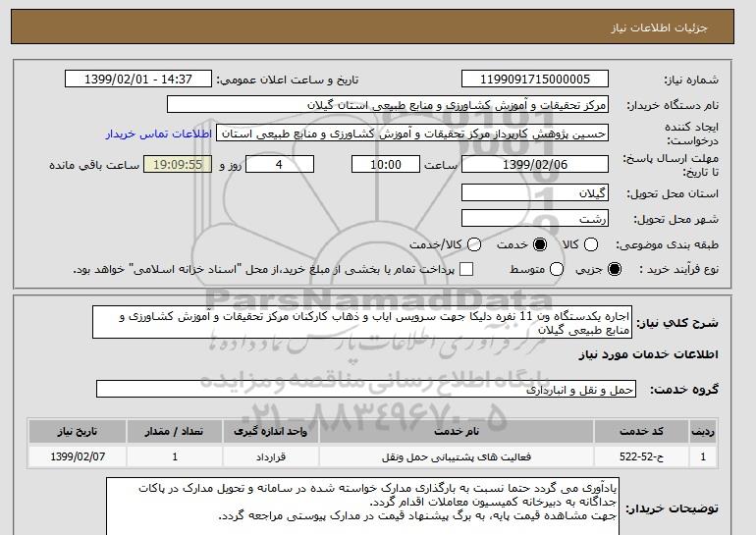
Task: Click the service code cell ج-52-522
Action: click(x=641, y=456)
